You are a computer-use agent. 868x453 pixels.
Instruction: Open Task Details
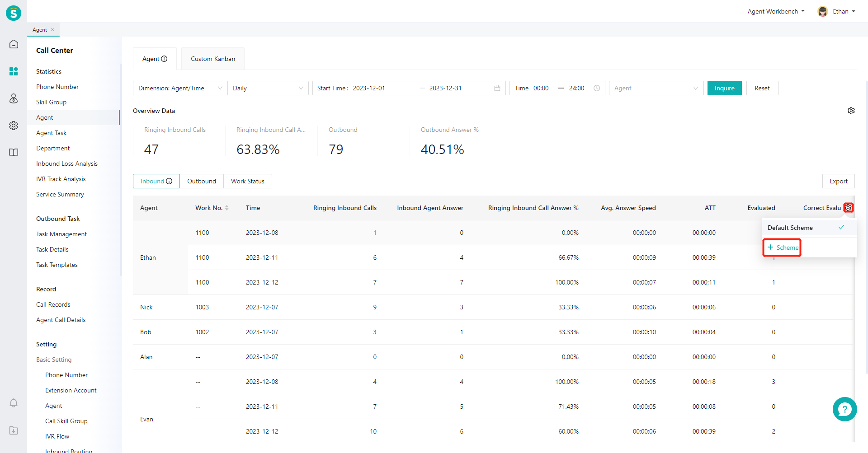[x=52, y=249]
